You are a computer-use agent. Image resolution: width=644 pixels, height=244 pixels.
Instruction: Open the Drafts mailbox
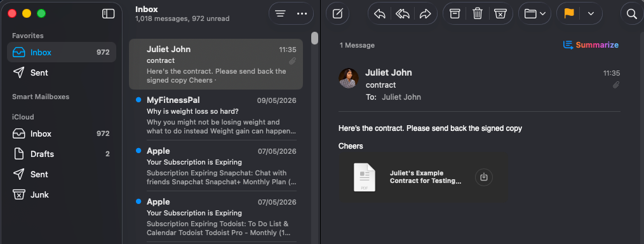62,154
